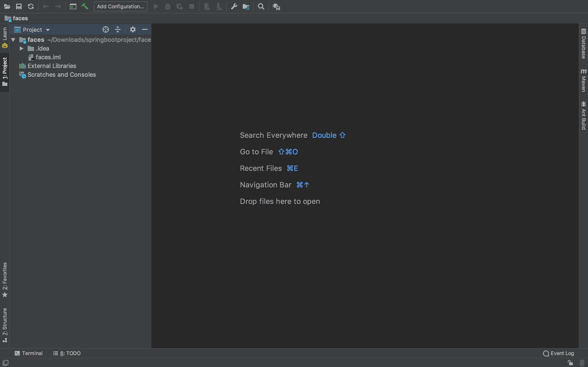
Task: Open the Maven side tab
Action: click(x=583, y=80)
